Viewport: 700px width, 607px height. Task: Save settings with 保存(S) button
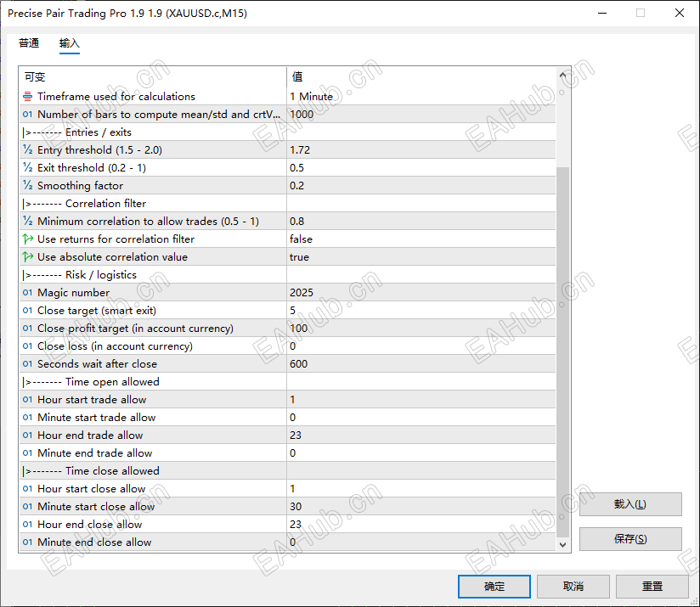[x=630, y=539]
